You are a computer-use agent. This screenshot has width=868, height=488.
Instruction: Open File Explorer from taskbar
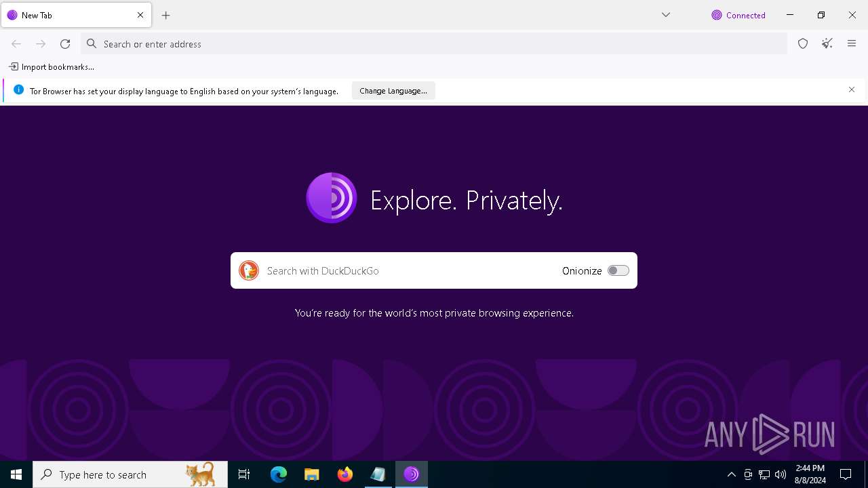(x=311, y=474)
